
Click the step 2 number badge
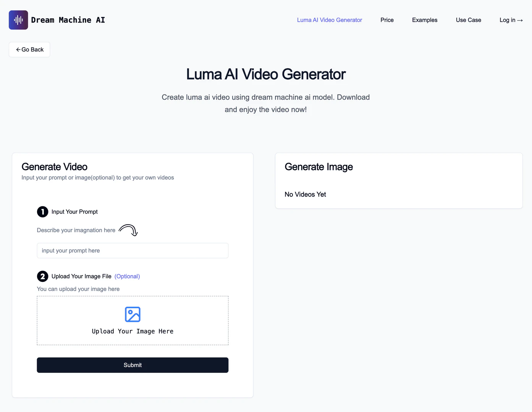(x=42, y=276)
